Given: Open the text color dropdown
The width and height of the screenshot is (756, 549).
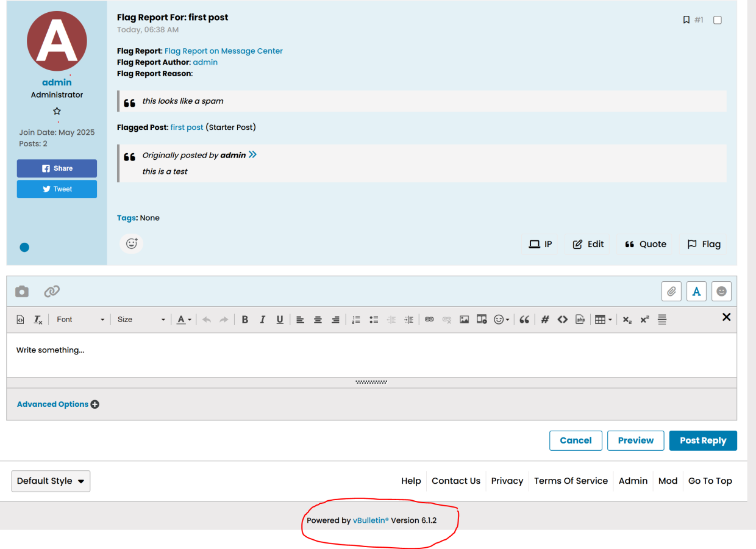Looking at the screenshot, I should click(184, 320).
